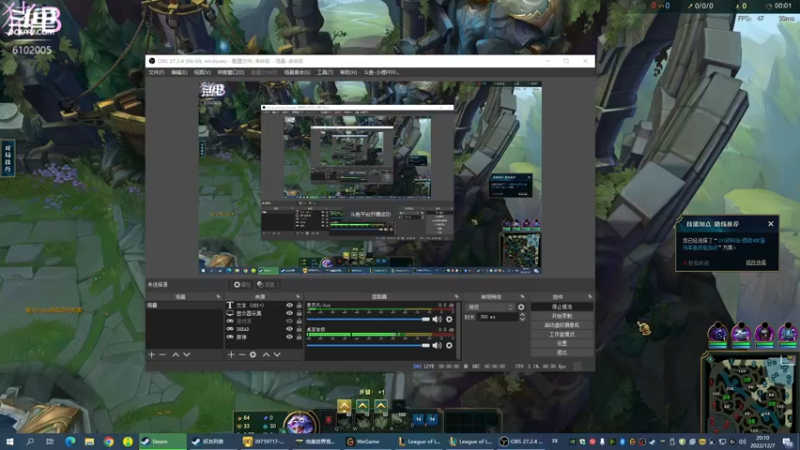Image resolution: width=800 pixels, height=450 pixels.
Task: Open the Edit menu in OBS
Action: tap(179, 72)
